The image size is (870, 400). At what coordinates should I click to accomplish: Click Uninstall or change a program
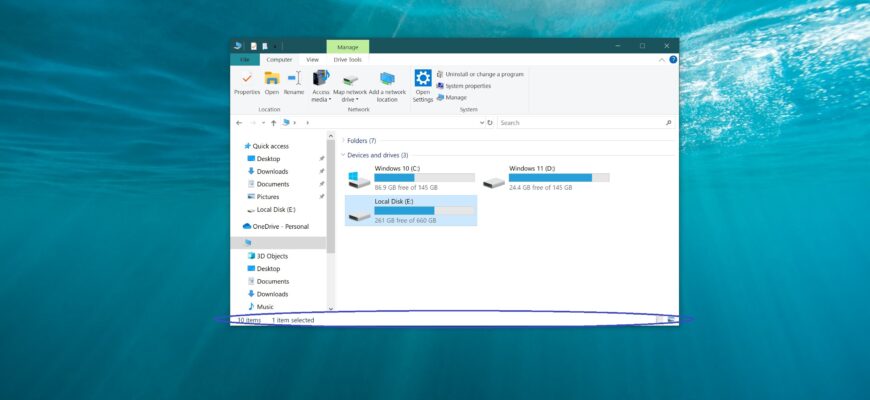point(480,74)
